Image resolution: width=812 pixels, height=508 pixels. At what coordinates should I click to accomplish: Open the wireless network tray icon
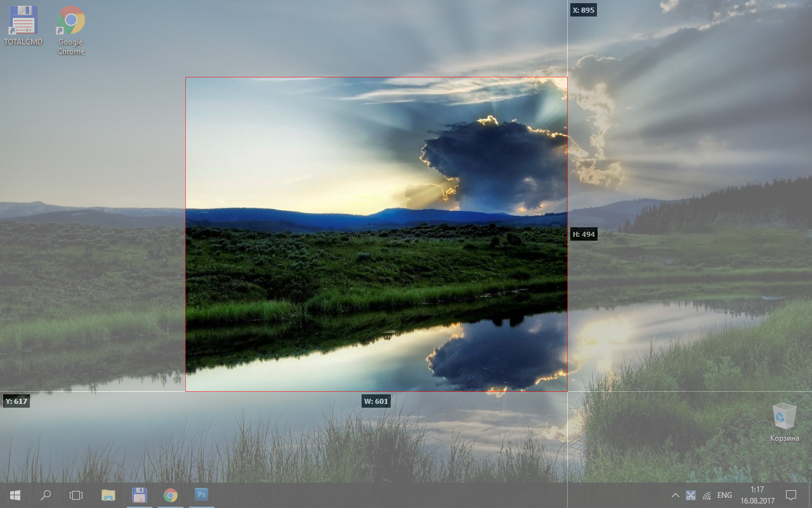pyautogui.click(x=707, y=495)
